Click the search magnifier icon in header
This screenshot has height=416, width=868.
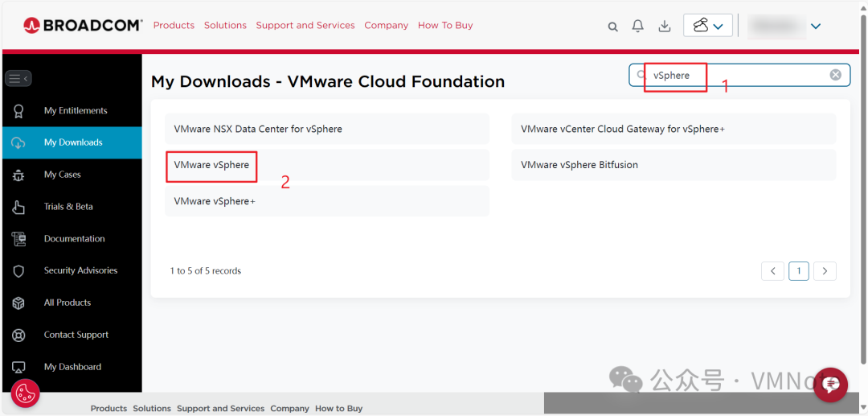coord(612,26)
